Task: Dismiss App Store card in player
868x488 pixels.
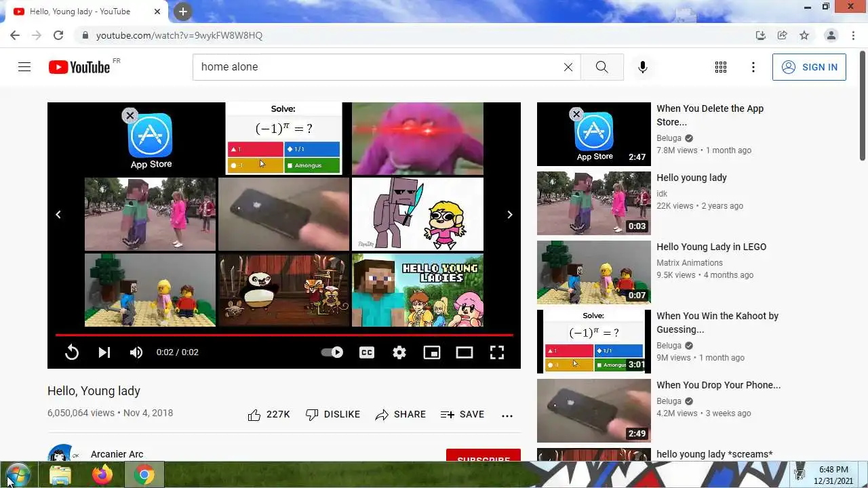Action: [130, 115]
